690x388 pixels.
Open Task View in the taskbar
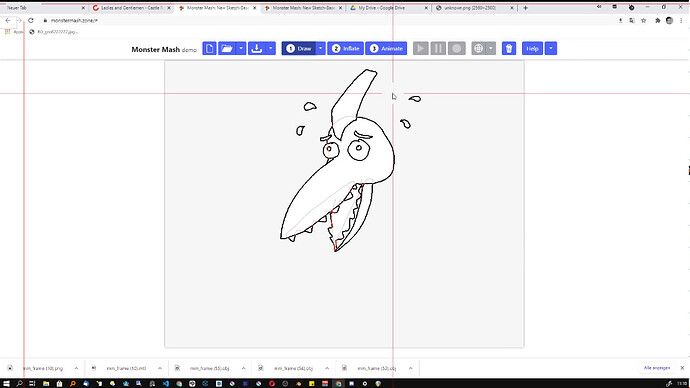pyautogui.click(x=32, y=384)
